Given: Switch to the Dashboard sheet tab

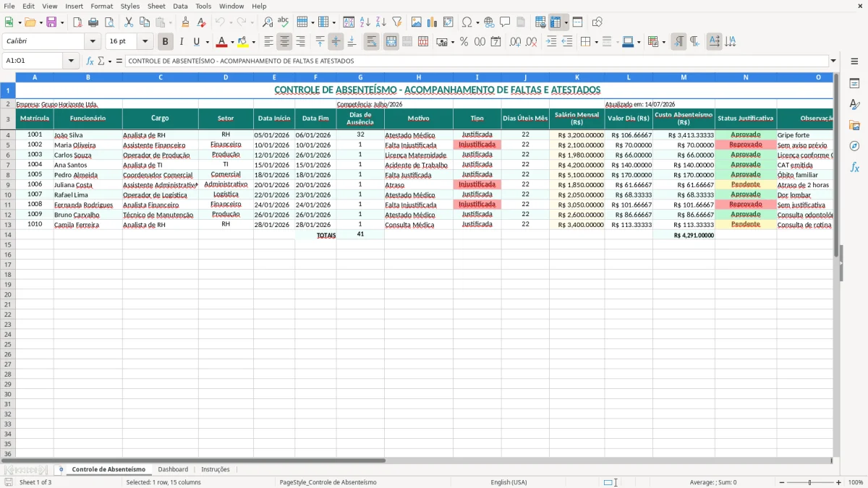Looking at the screenshot, I should pos(173,470).
